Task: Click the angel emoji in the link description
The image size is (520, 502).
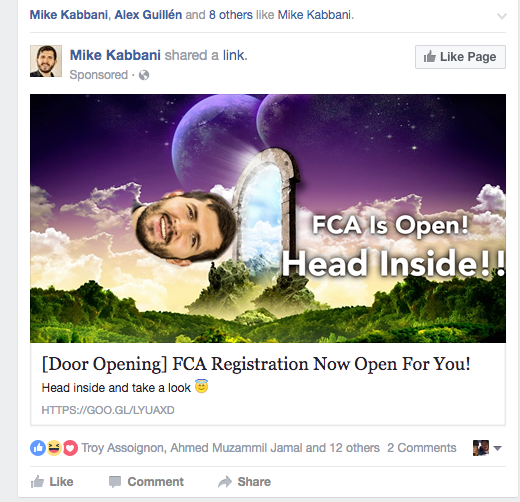Action: point(201,386)
